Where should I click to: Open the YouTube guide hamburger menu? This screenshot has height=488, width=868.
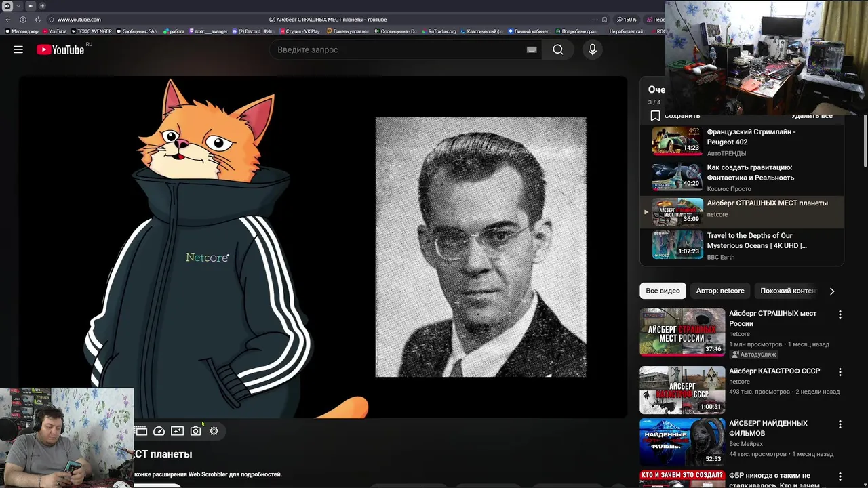tap(18, 49)
